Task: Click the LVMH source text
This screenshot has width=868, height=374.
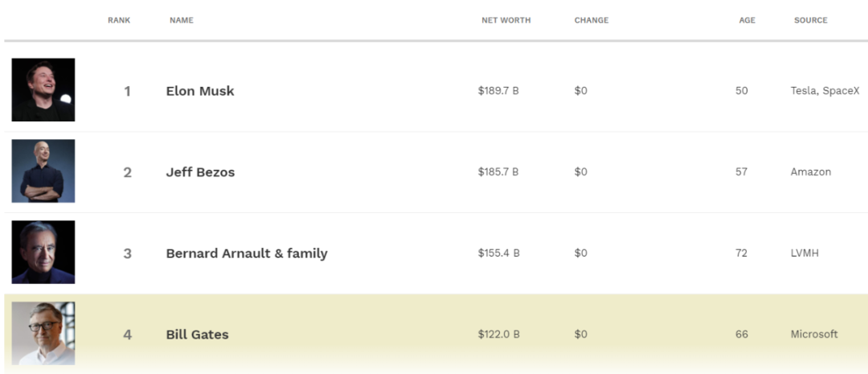Action: pos(805,253)
